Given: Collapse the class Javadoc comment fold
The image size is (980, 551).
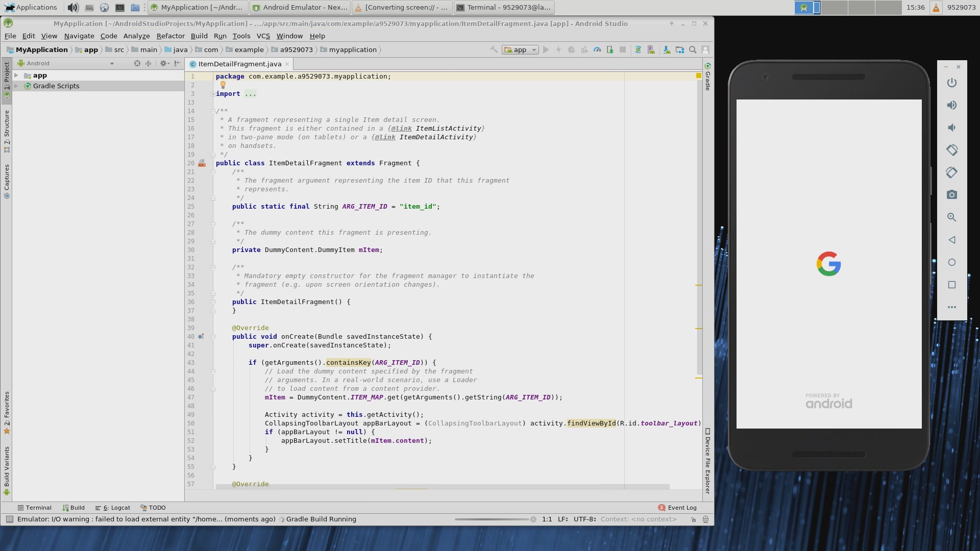Looking at the screenshot, I should click(213, 111).
